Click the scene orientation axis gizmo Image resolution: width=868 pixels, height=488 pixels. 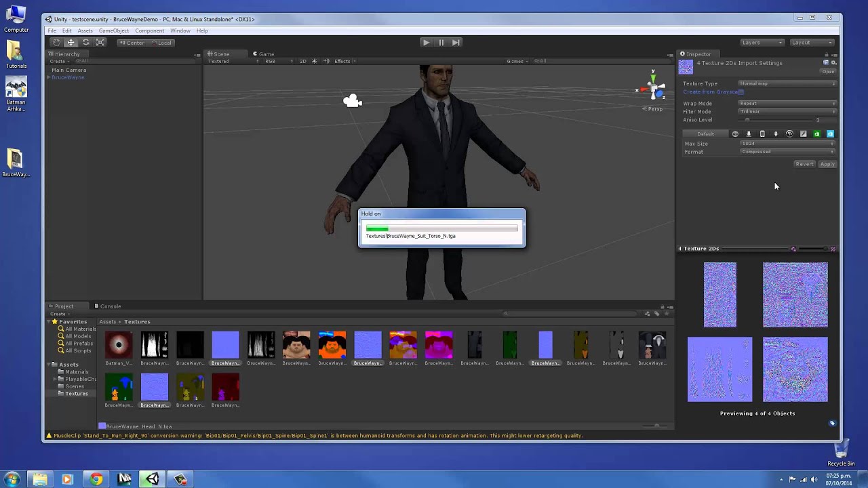point(654,89)
